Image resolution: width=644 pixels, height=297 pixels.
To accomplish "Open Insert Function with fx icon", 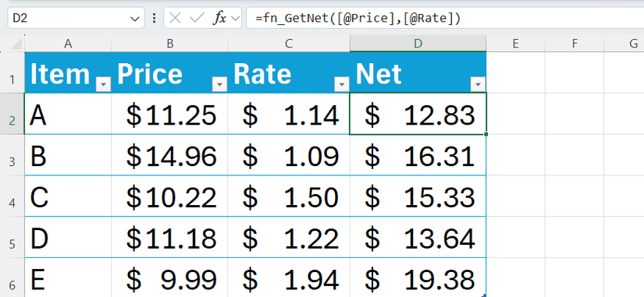I will pyautogui.click(x=219, y=18).
